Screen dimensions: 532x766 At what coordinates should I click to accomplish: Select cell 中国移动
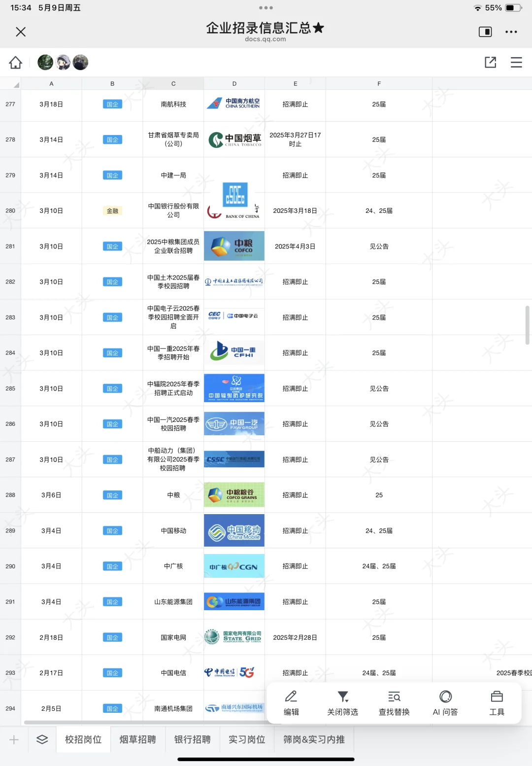click(x=173, y=530)
